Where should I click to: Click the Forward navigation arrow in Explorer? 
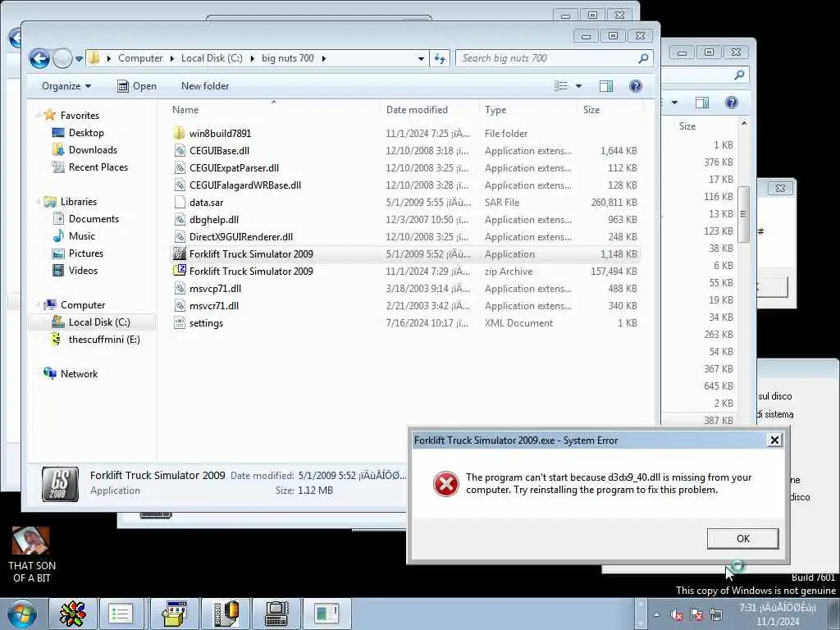tap(62, 58)
